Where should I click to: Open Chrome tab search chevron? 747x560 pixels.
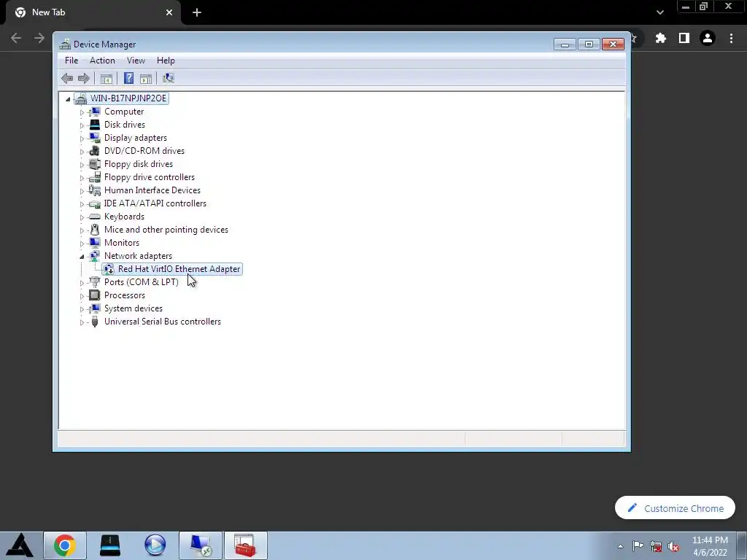(659, 12)
